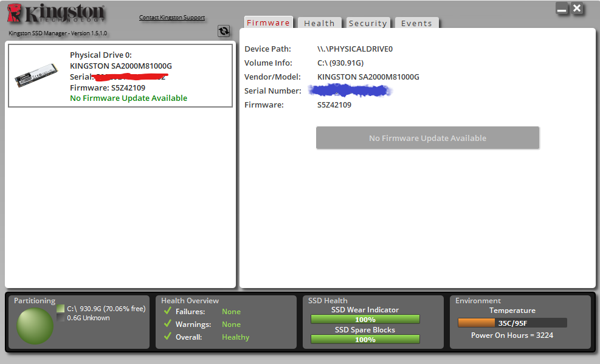Click the green C:\ partition legend swatch
600x364 pixels.
(60, 309)
